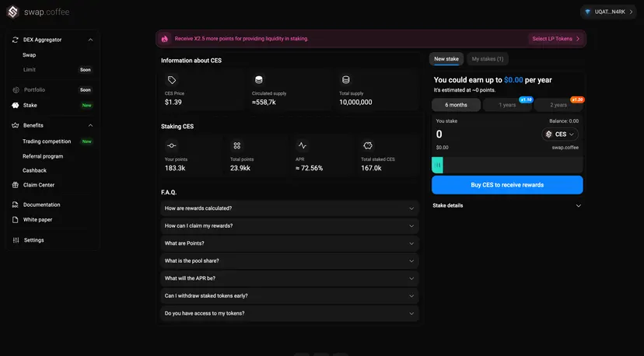Click Select LP Tokens link

(x=556, y=39)
